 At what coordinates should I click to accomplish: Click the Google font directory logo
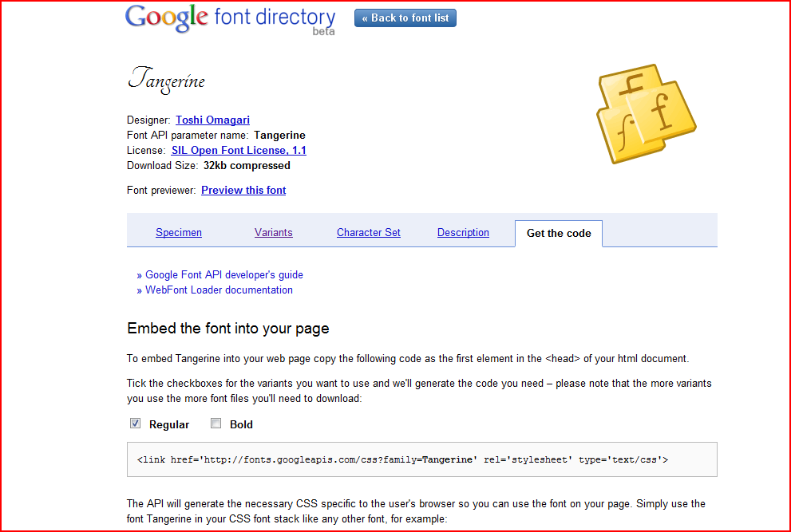(x=230, y=19)
